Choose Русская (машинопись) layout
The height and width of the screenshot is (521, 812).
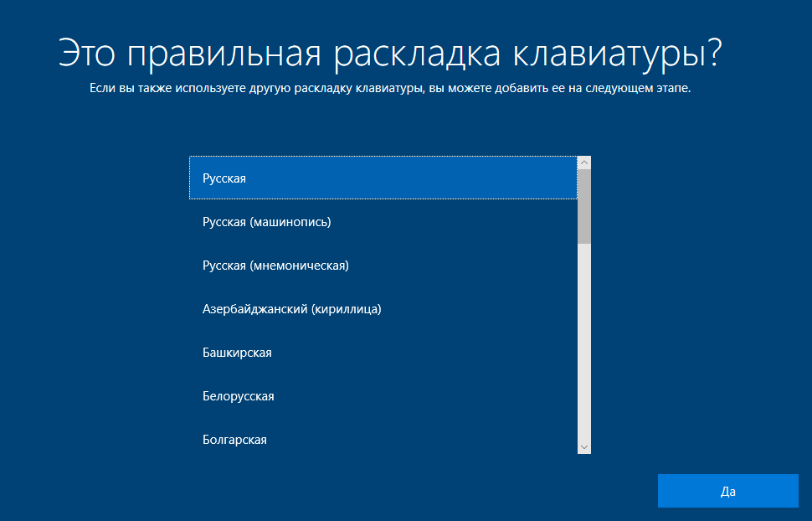point(383,222)
